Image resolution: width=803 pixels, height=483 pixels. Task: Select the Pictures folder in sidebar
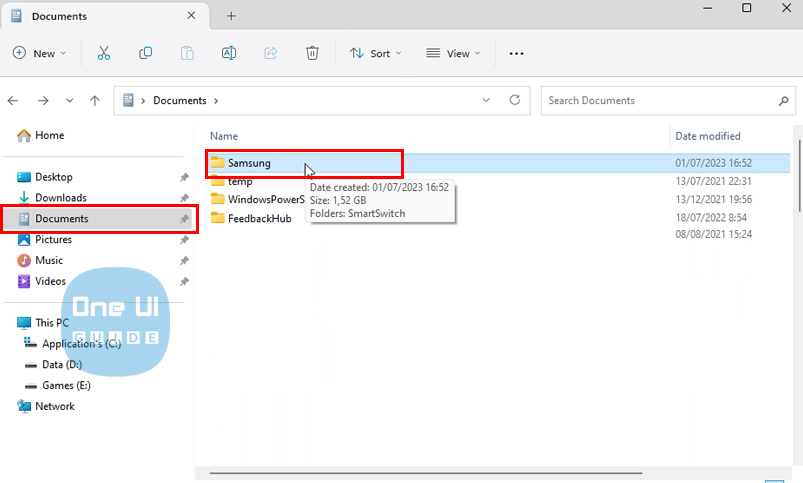[53, 240]
